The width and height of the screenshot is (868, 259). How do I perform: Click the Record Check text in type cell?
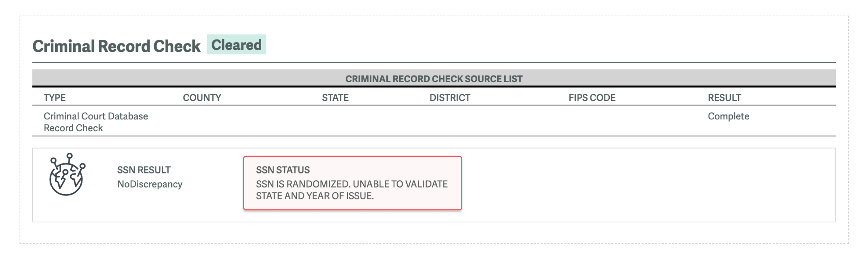[73, 128]
